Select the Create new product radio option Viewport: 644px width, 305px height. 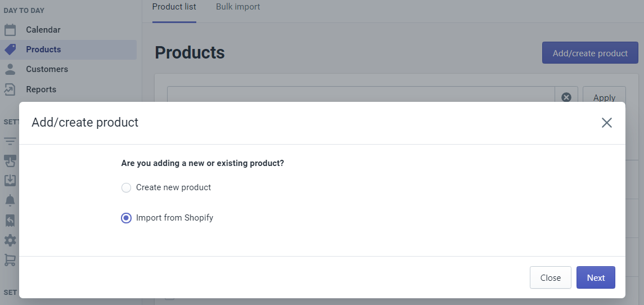[x=126, y=187]
